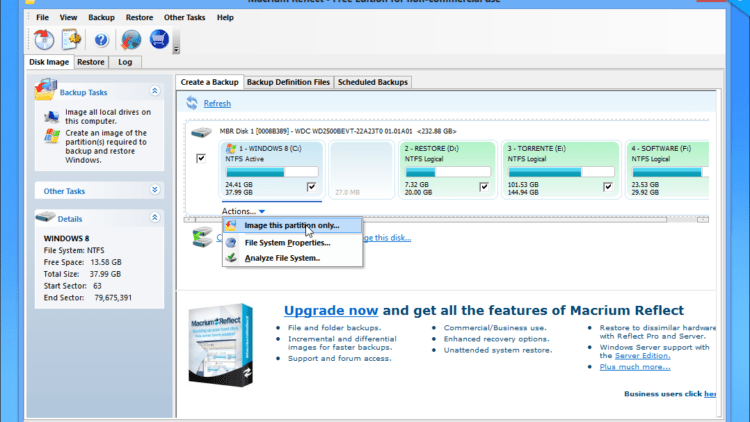Click the Refresh arrows icon

pos(191,103)
